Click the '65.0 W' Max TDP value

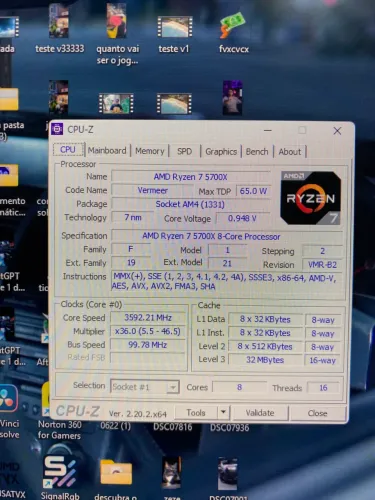click(x=253, y=191)
